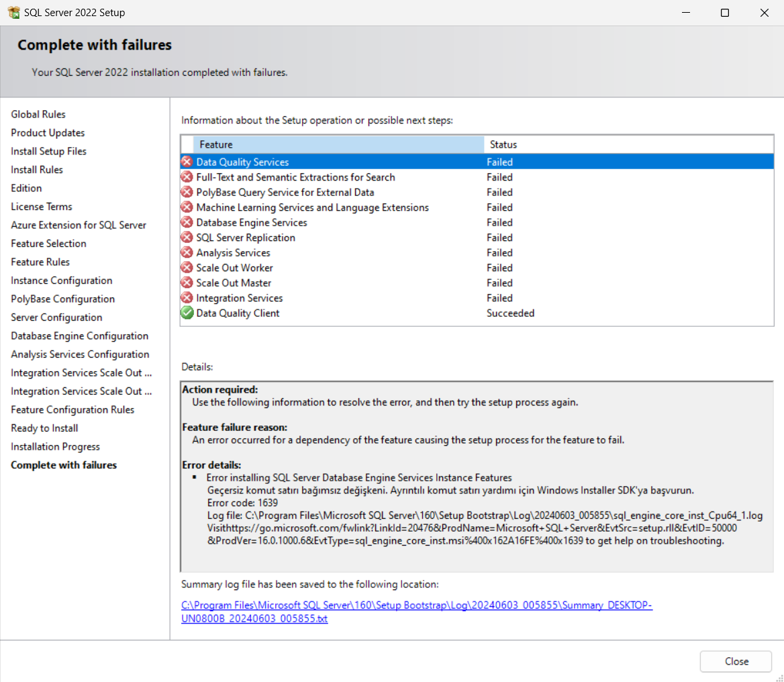Click the Succeeded status of Data Quality Client
784x682 pixels.
[511, 313]
